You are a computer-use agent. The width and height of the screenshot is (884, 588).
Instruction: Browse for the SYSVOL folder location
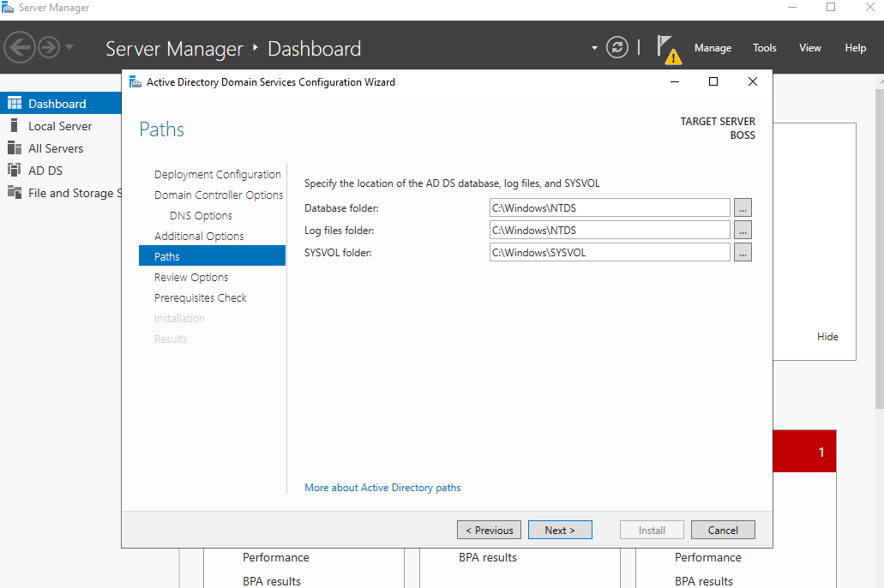[x=743, y=252]
